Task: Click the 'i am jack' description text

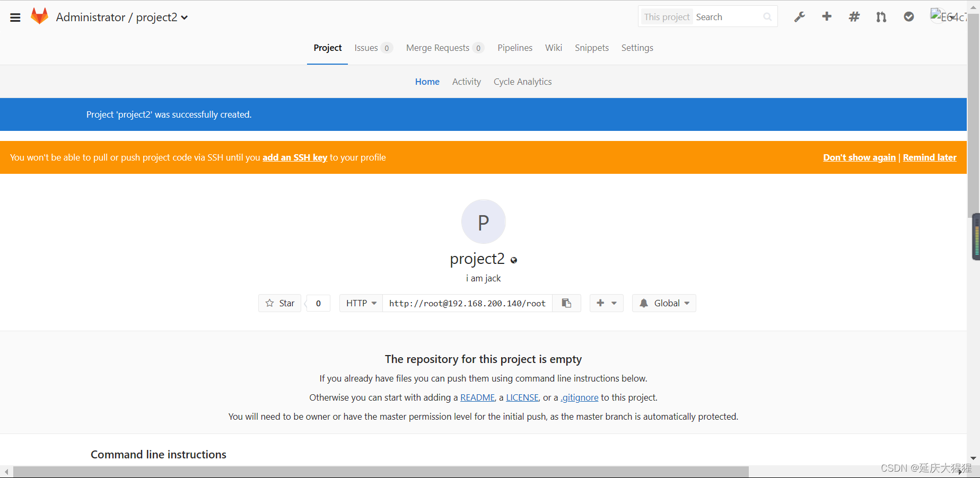Action: pos(483,278)
